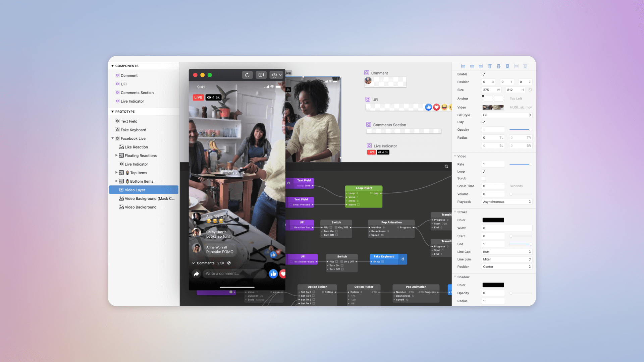This screenshot has width=644, height=362.
Task: Toggle the Enable checkbox
Action: point(484,74)
